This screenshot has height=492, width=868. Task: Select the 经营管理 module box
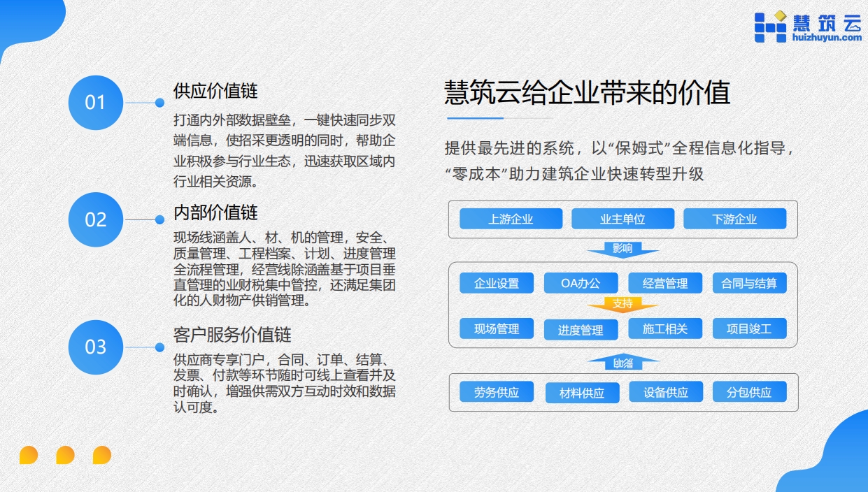pos(665,283)
